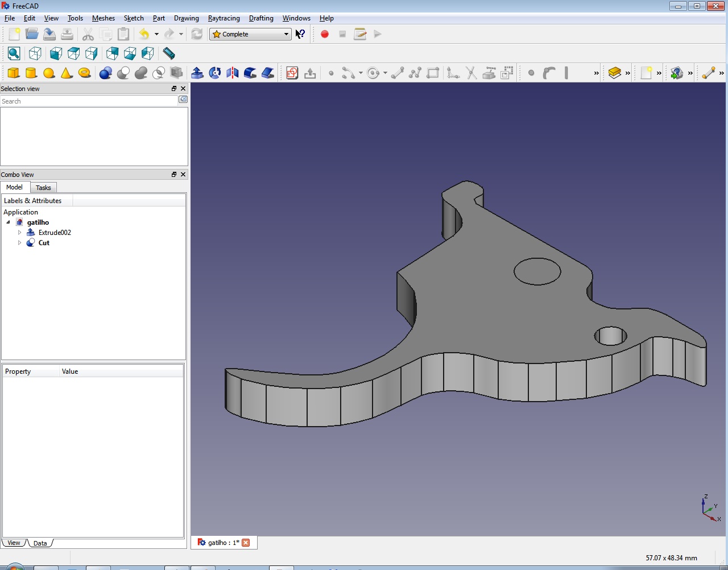Viewport: 728px width, 570px height.
Task: Click the Extrude tool
Action: [197, 73]
